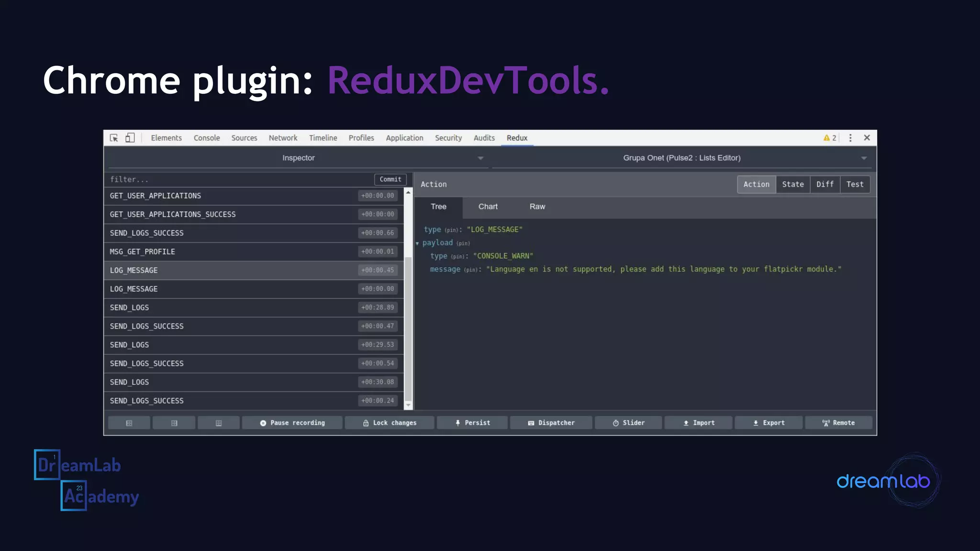The width and height of the screenshot is (980, 551).
Task: Select SEND_LOGS_SUCCESS action at +00:00.24
Action: pos(254,401)
